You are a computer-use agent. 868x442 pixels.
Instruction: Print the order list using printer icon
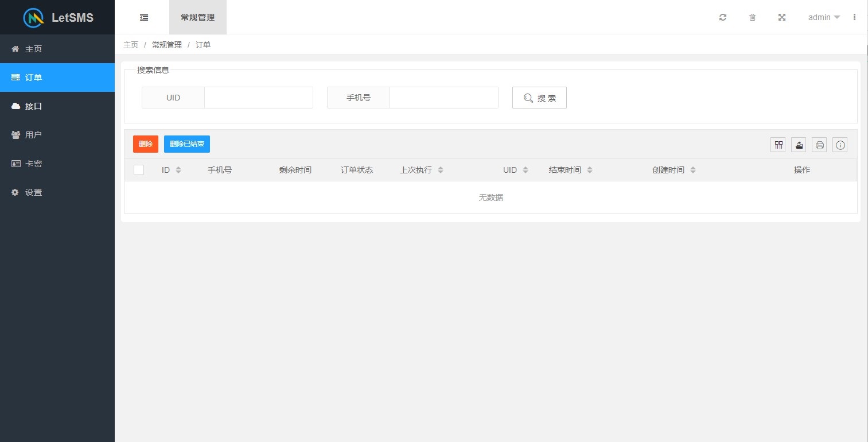click(819, 145)
